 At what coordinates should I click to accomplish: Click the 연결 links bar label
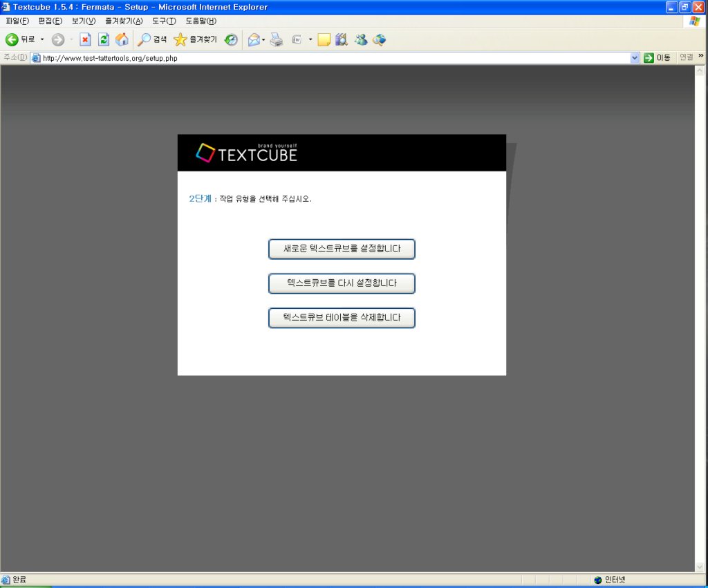[687, 57]
